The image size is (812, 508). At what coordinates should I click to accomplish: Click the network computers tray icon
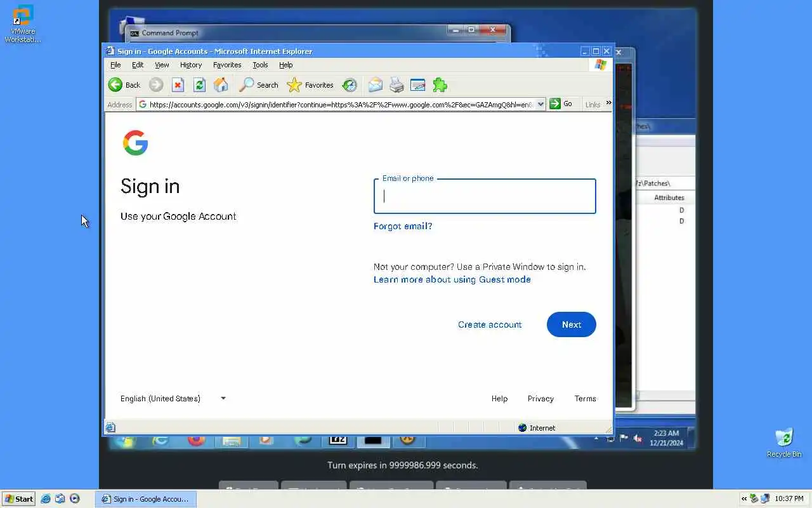tap(765, 499)
